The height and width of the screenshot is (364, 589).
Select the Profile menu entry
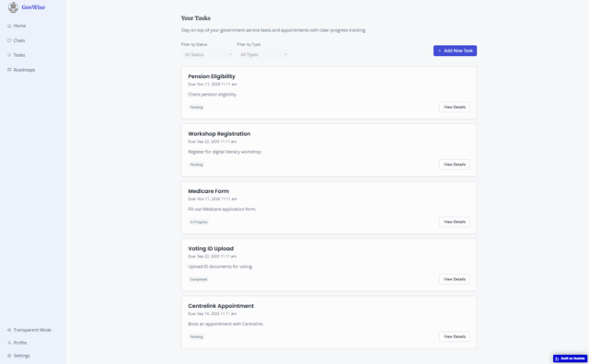17,343
